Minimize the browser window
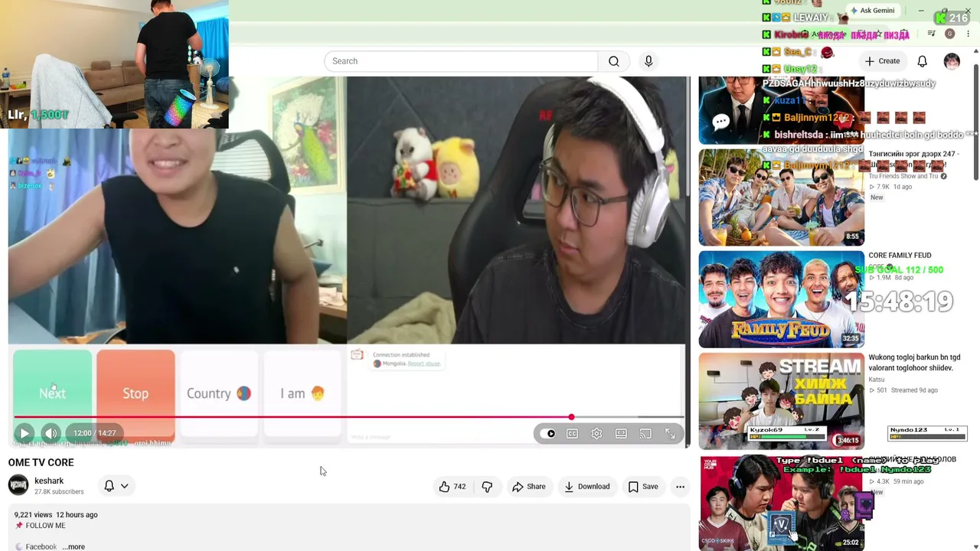The image size is (980, 551). click(920, 11)
